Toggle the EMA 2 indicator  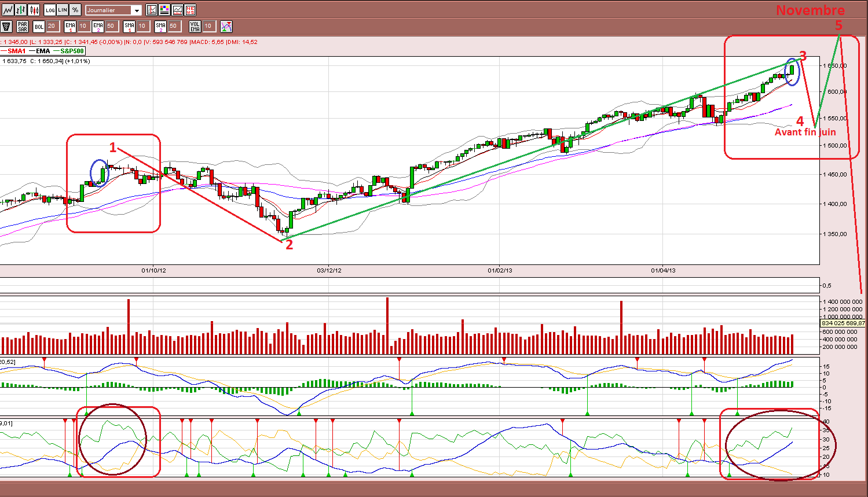pyautogui.click(x=98, y=27)
